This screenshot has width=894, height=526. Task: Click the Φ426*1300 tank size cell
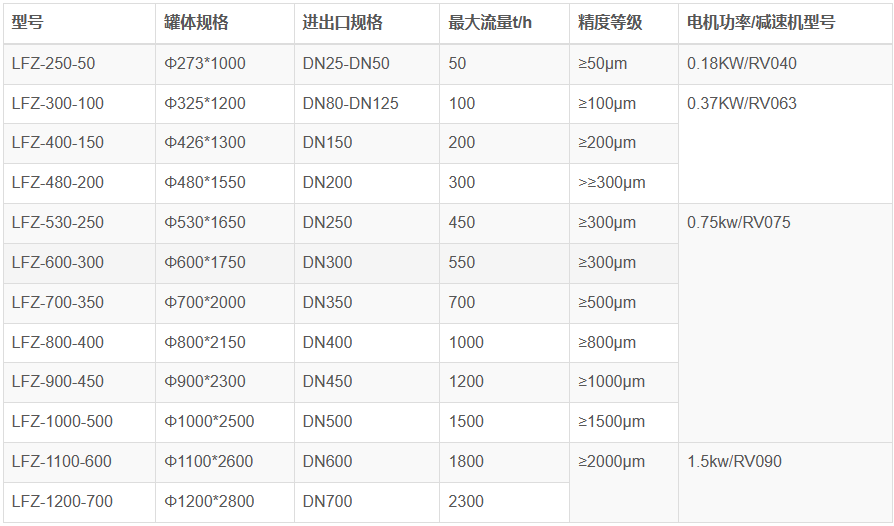tap(205, 143)
